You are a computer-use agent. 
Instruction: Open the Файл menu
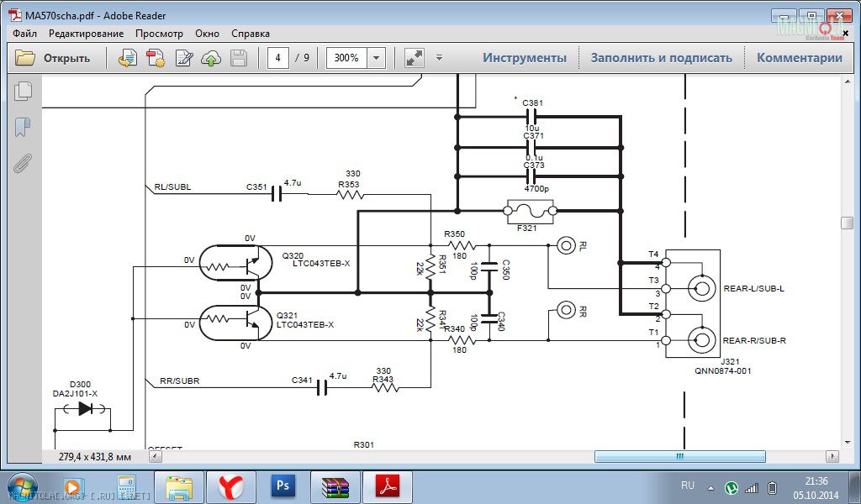click(x=24, y=34)
